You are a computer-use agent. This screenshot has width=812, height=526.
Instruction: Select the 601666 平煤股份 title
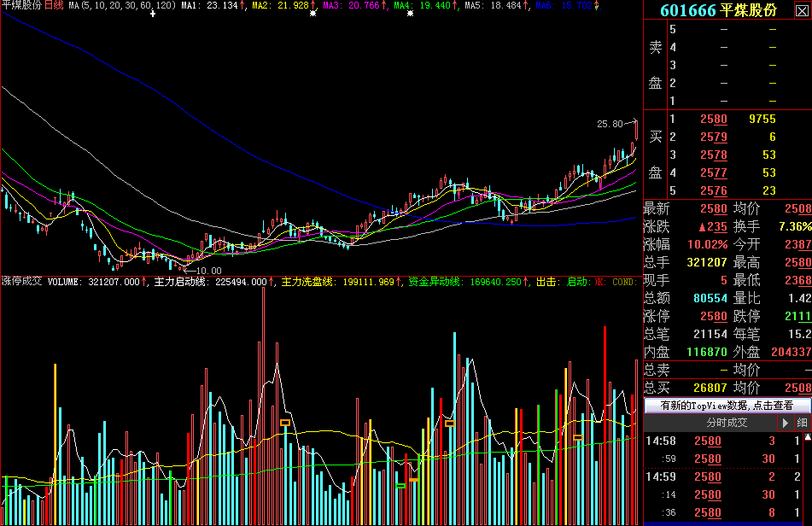[719, 10]
